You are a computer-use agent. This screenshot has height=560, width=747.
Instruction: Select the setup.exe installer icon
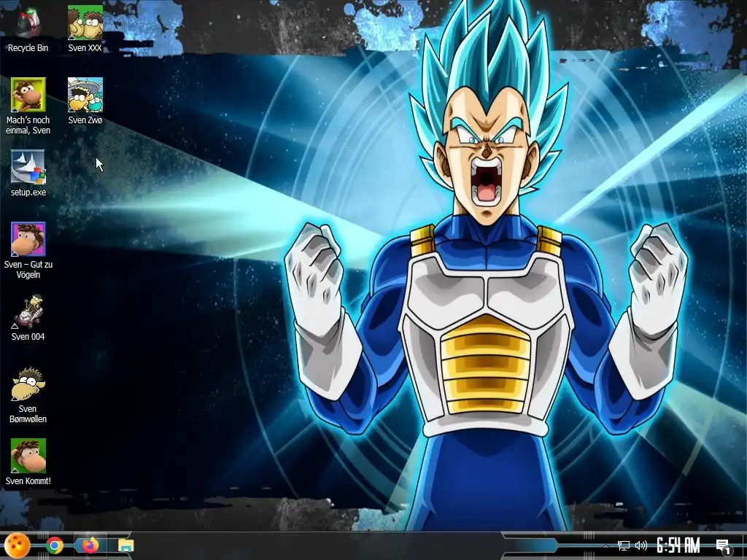28,174
